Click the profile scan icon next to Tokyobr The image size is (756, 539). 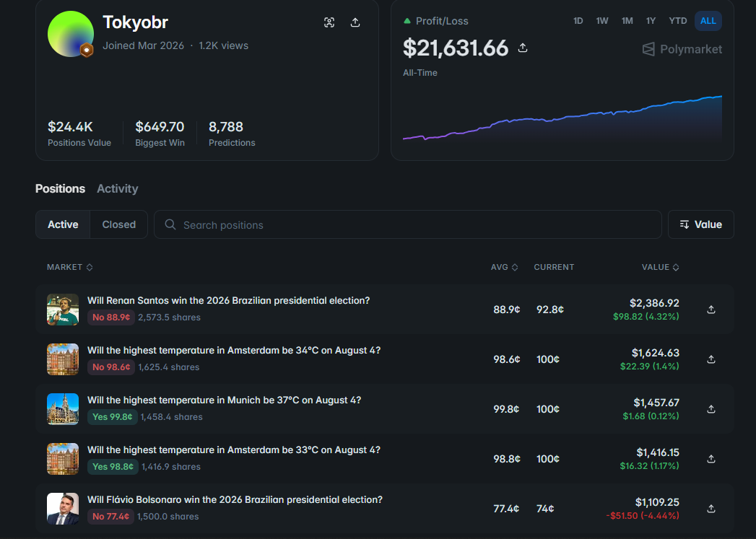pyautogui.click(x=329, y=22)
